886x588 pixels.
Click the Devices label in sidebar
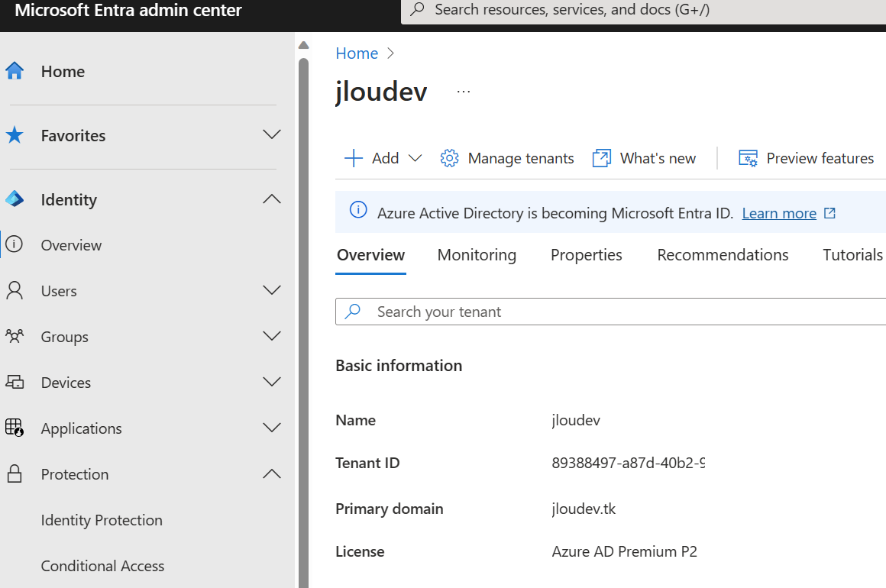coord(66,383)
